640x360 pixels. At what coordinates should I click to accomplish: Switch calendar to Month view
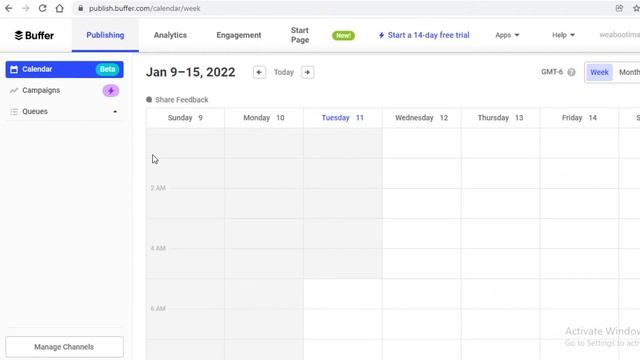[629, 72]
